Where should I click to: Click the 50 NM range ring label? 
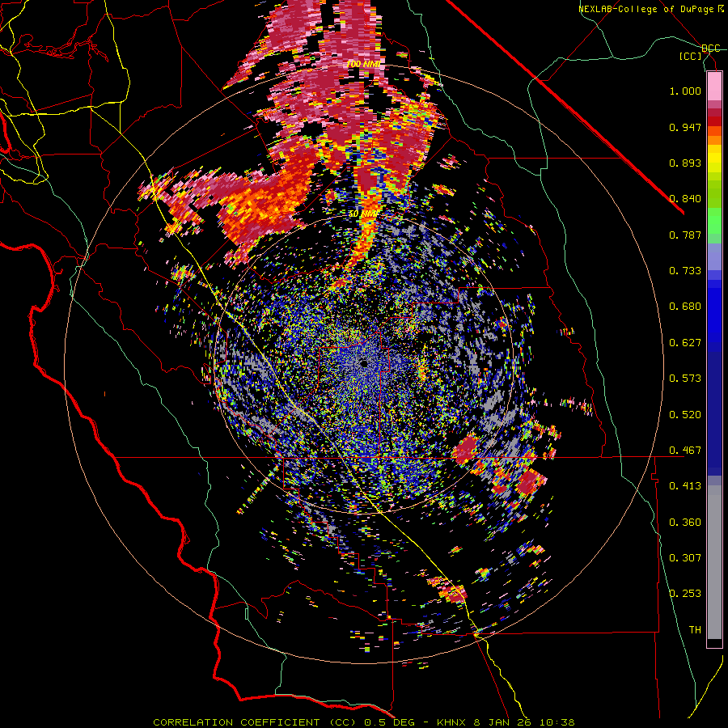362,214
